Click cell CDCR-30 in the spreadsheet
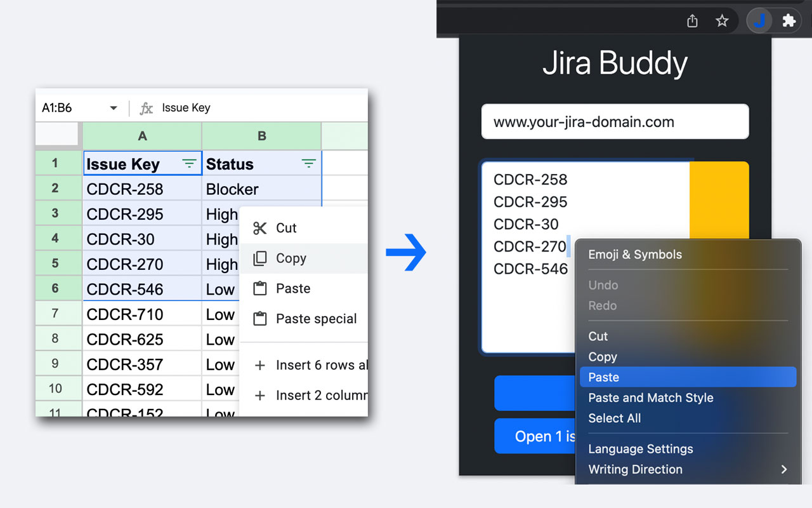The width and height of the screenshot is (812, 508). [142, 239]
